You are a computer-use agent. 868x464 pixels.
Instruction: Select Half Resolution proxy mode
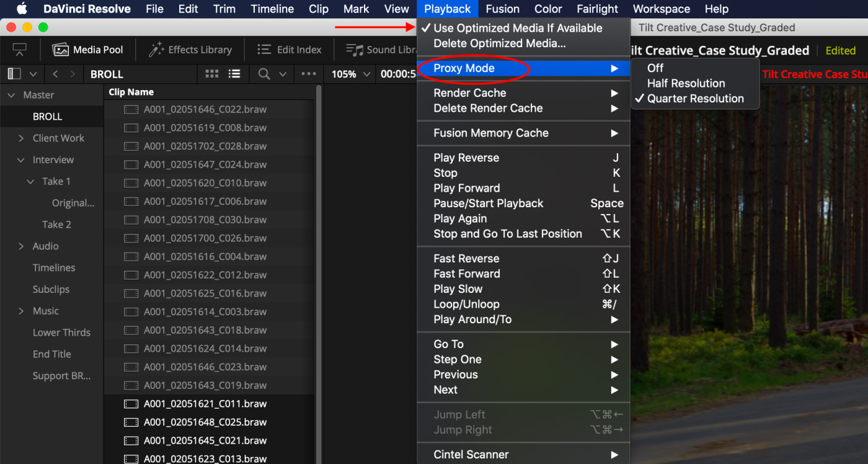[695, 83]
